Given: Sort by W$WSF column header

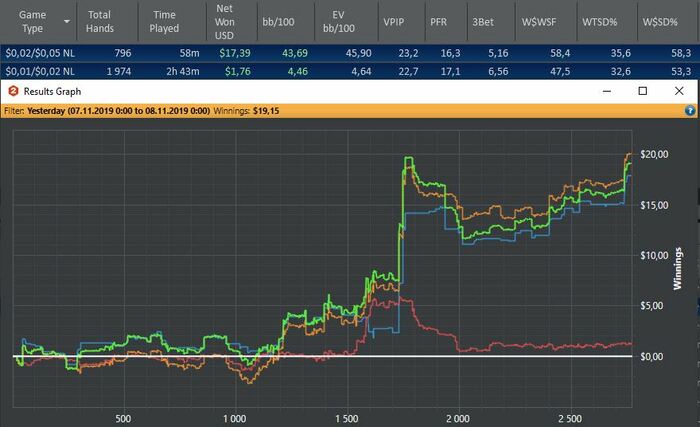Looking at the screenshot, I should (539, 22).
